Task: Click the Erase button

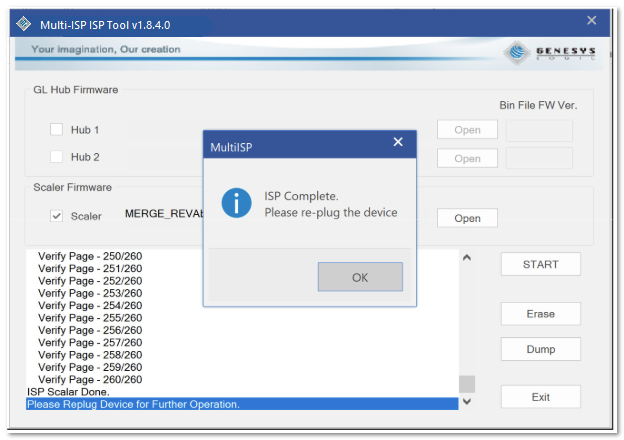Action: click(x=540, y=314)
